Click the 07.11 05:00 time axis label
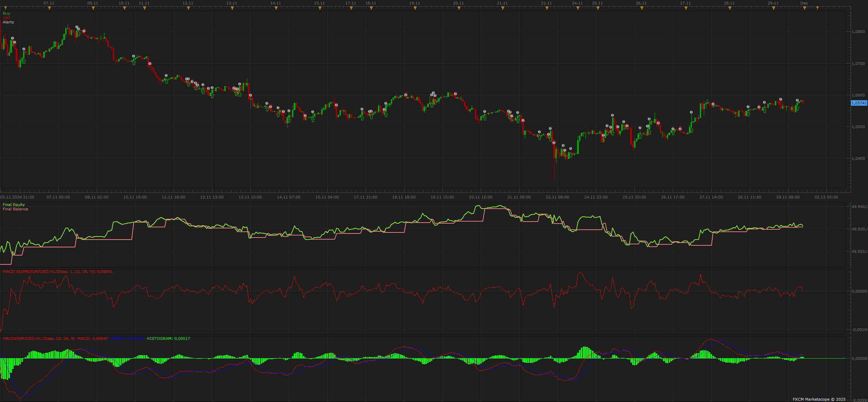Screen dimensions: 868x402 [x=58, y=197]
